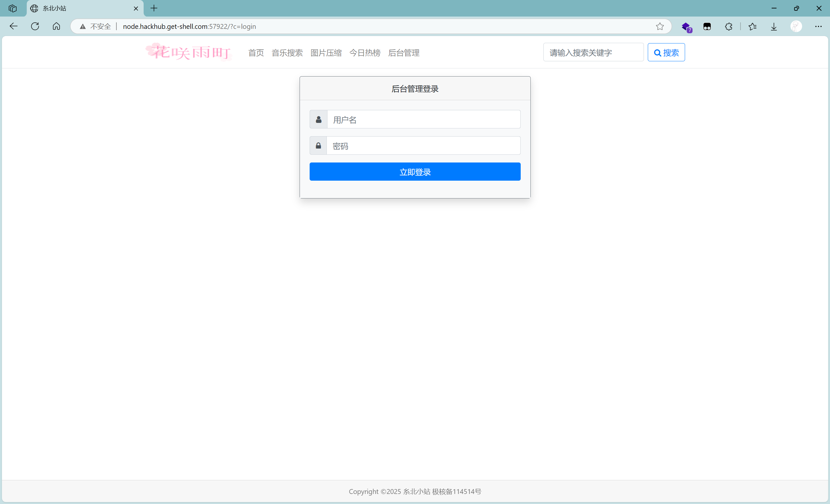Refresh the current page
The image size is (830, 504).
(35, 26)
